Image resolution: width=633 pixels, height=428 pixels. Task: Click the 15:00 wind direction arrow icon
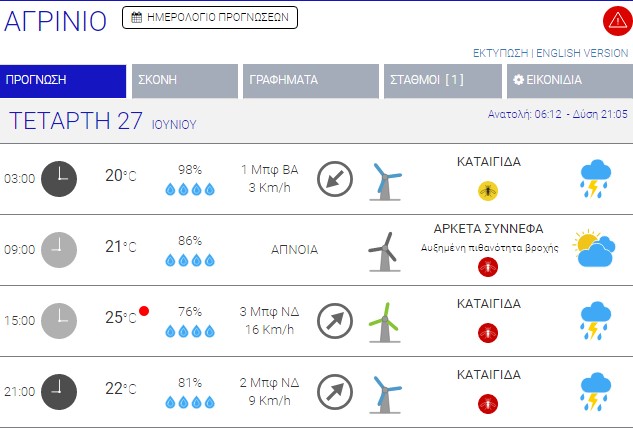[x=335, y=320]
